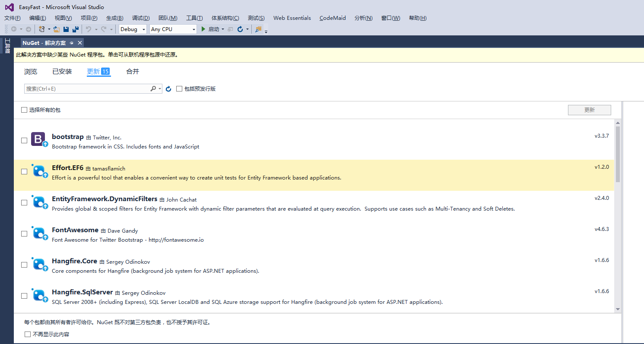Refresh the NuGet package list

pos(168,88)
